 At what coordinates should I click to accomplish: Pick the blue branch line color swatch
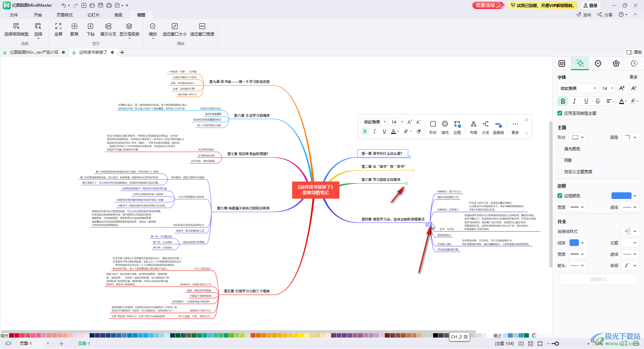(574, 243)
